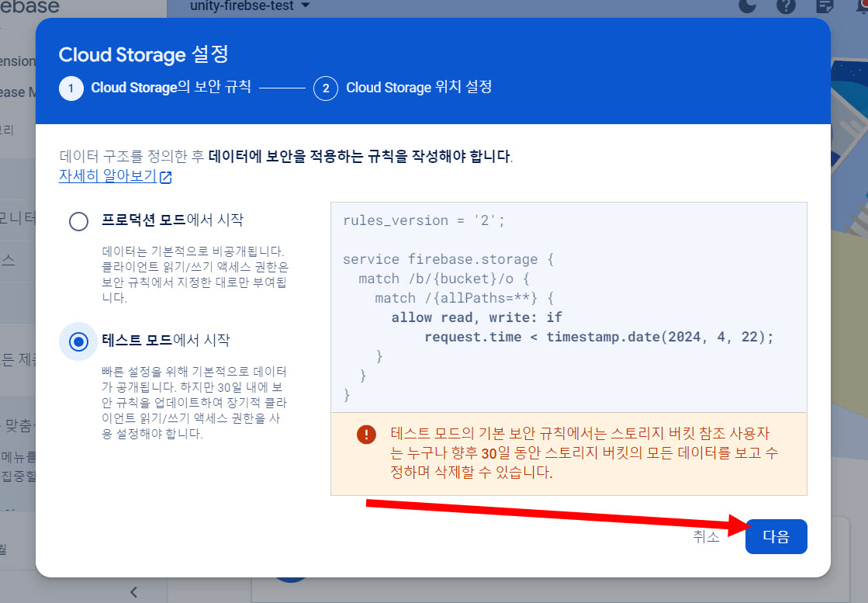Open the release notes icon in header
The height and width of the screenshot is (603, 868).
825,5
